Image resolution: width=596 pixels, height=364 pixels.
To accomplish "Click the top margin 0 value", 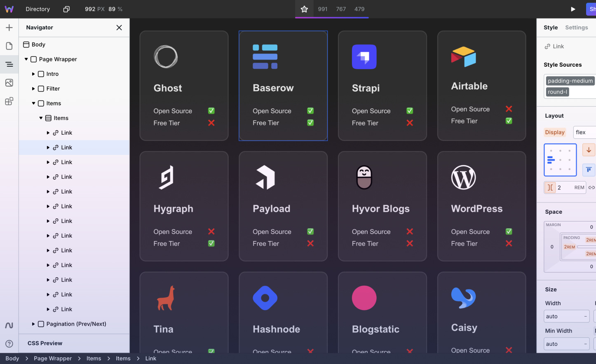I will pyautogui.click(x=591, y=227).
